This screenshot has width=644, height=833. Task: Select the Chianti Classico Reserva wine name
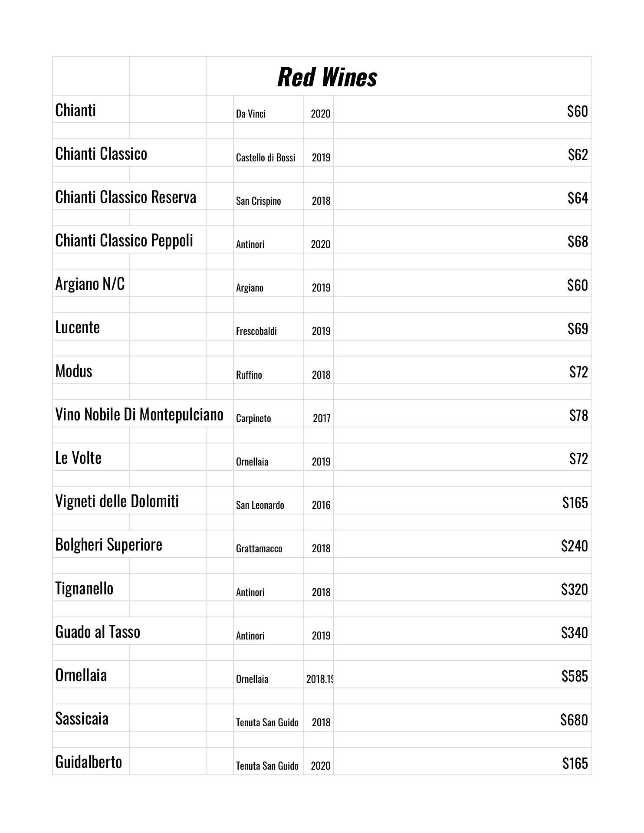pos(125,197)
